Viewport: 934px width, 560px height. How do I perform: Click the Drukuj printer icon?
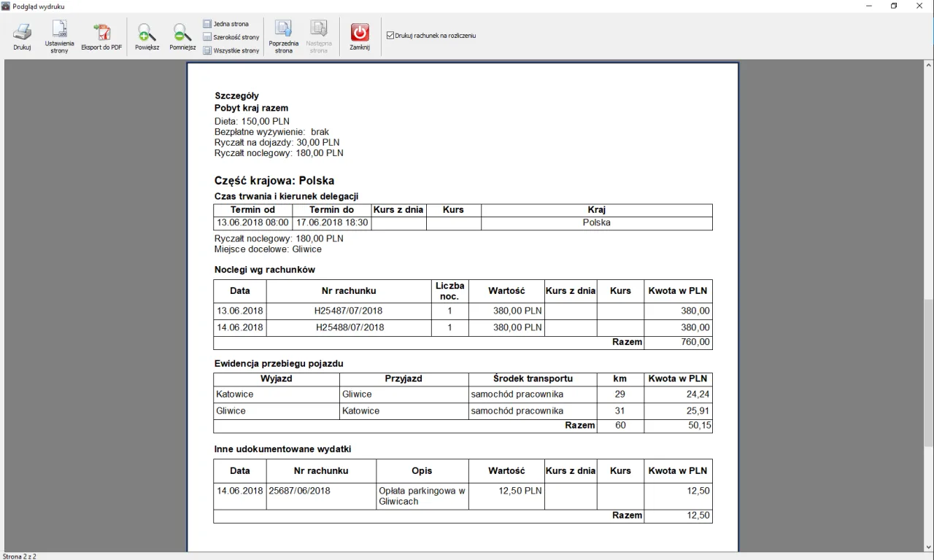coord(22,33)
